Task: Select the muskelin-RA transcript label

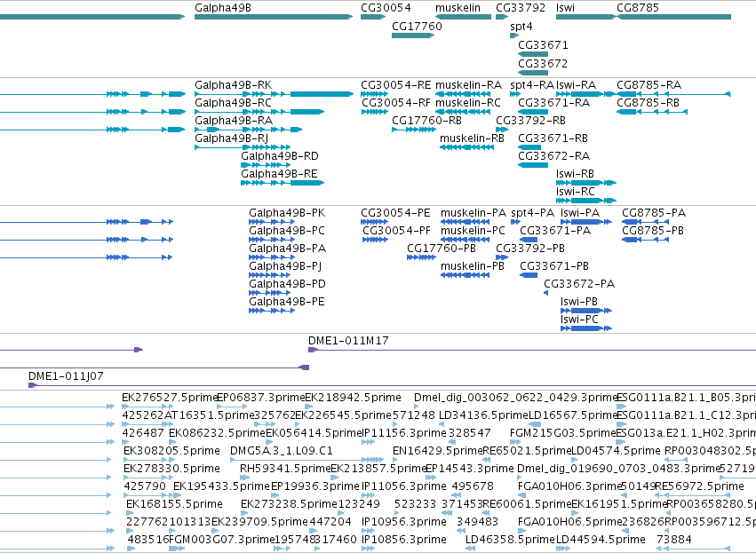Action: (469, 85)
